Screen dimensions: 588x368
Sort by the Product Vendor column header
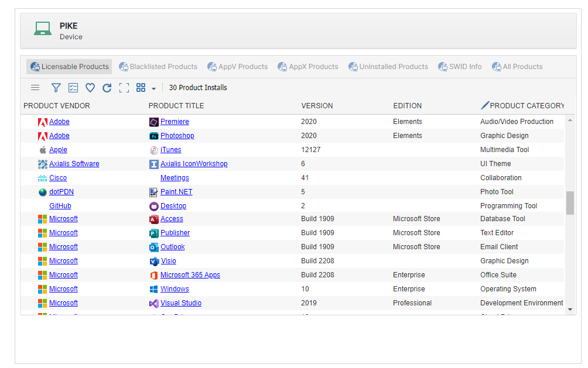[57, 106]
